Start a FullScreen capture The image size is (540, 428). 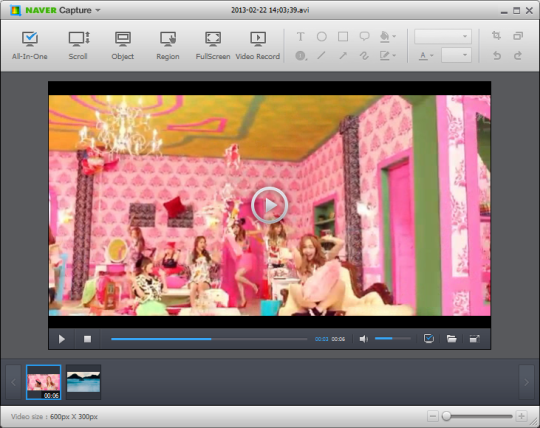pyautogui.click(x=213, y=45)
